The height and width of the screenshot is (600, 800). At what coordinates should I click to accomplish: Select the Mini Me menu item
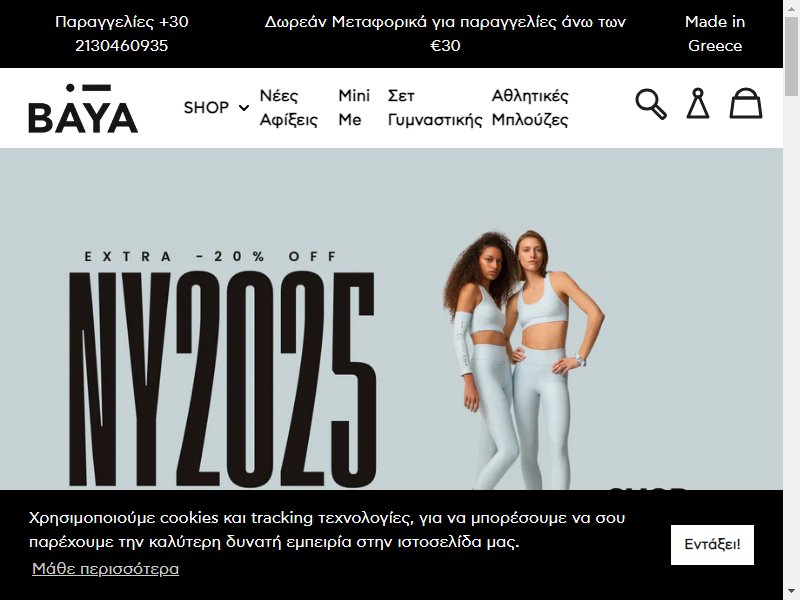(354, 108)
